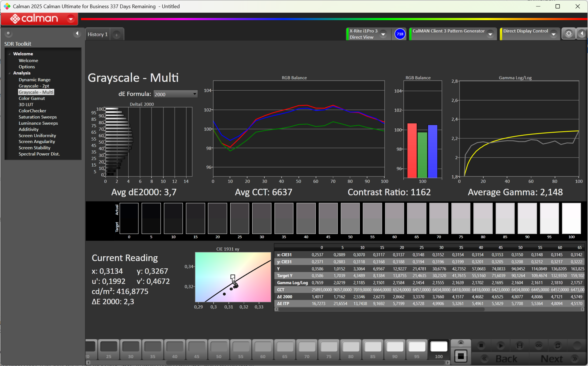588x366 pixels.
Task: Add a new history tab with plus
Action: click(116, 35)
